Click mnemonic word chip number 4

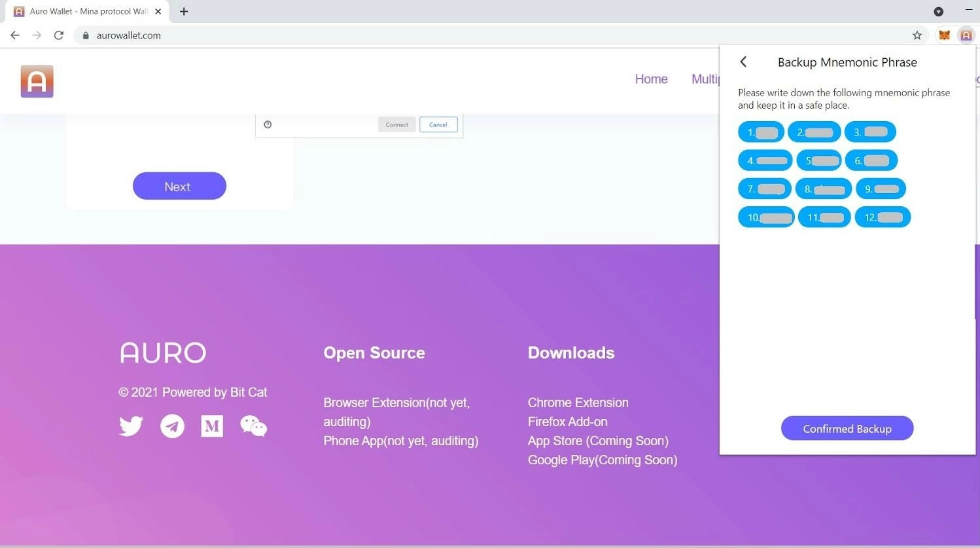[x=765, y=160]
